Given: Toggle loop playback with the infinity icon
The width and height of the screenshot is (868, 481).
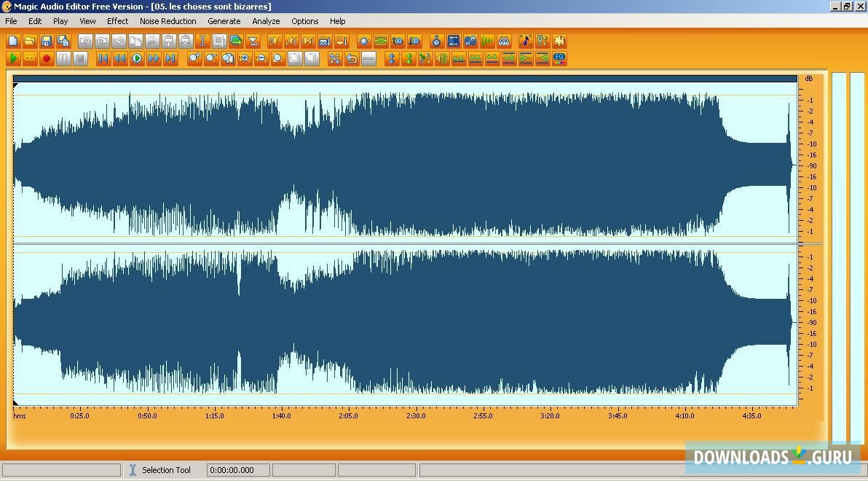Looking at the screenshot, I should pyautogui.click(x=30, y=59).
